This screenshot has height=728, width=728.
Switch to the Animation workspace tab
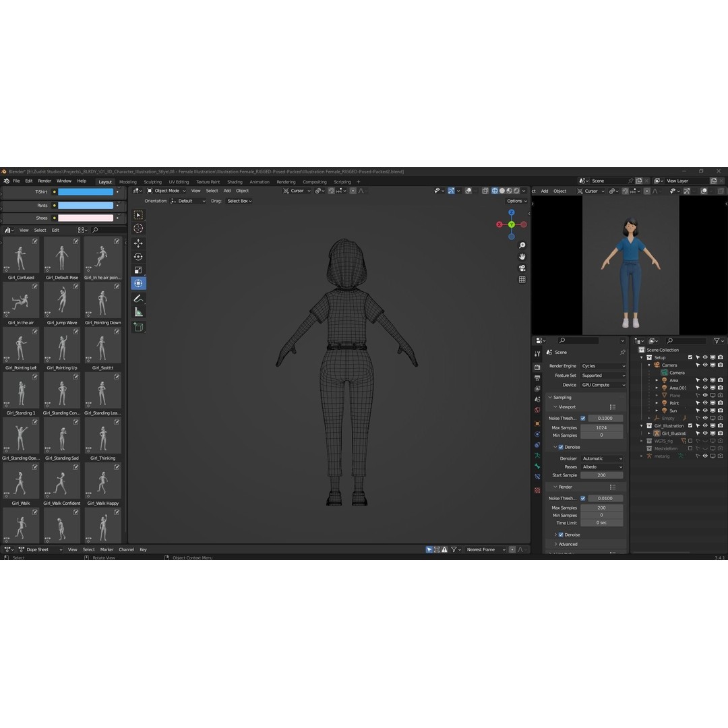260,182
